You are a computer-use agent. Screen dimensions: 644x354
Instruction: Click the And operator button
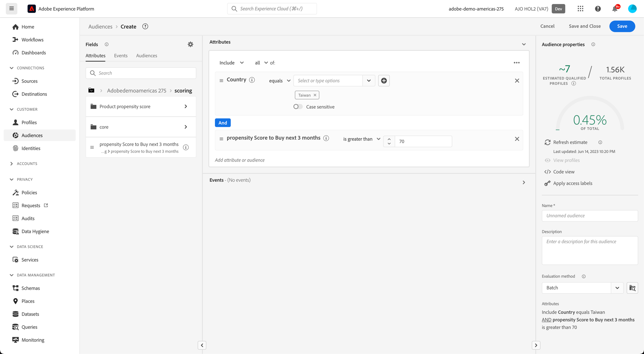point(223,123)
